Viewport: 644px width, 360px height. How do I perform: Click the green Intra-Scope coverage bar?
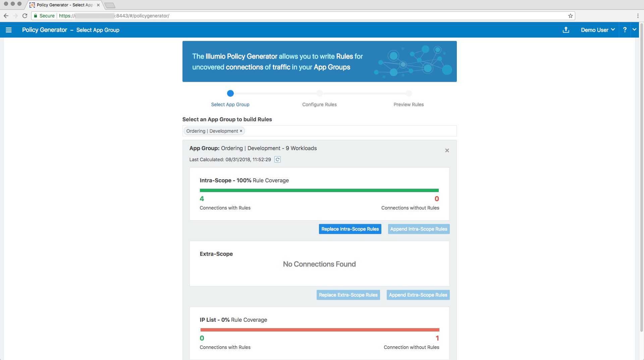pos(319,190)
